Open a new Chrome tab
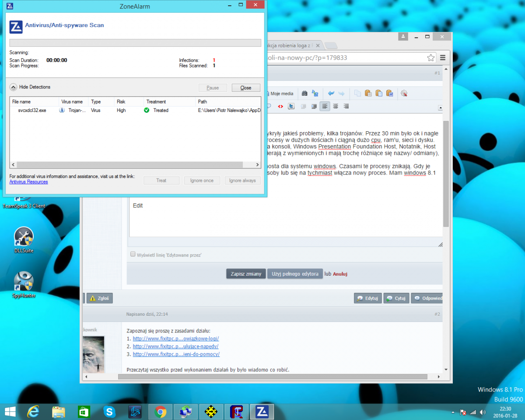 click(331, 45)
